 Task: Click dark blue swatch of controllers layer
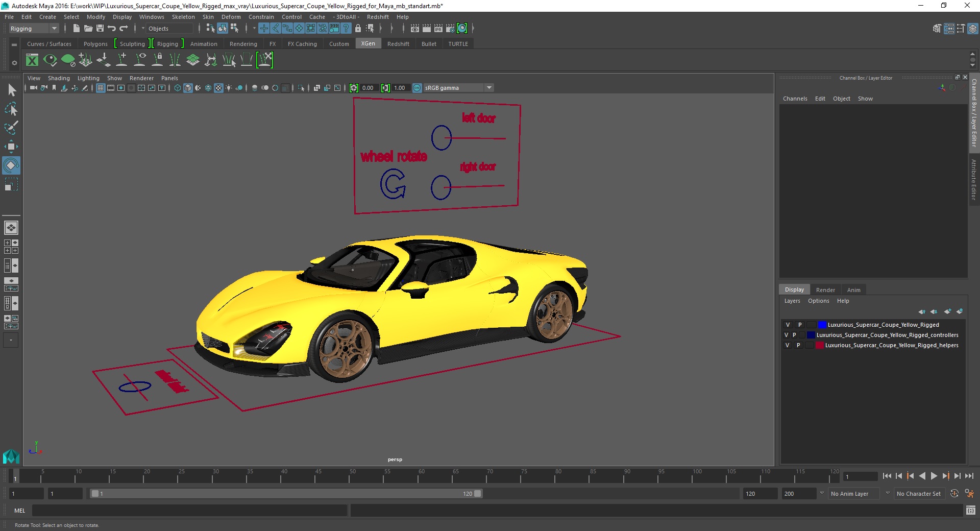[x=811, y=335]
